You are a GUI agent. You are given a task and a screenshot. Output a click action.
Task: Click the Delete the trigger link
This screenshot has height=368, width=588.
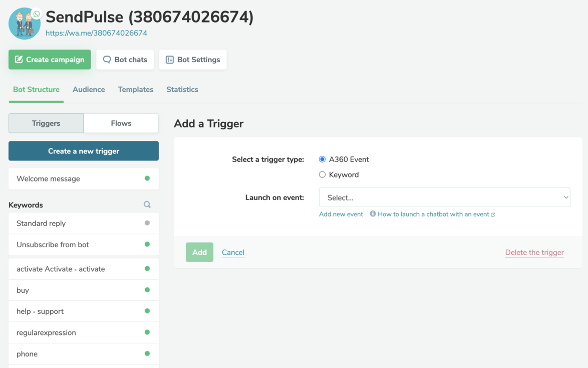(534, 252)
